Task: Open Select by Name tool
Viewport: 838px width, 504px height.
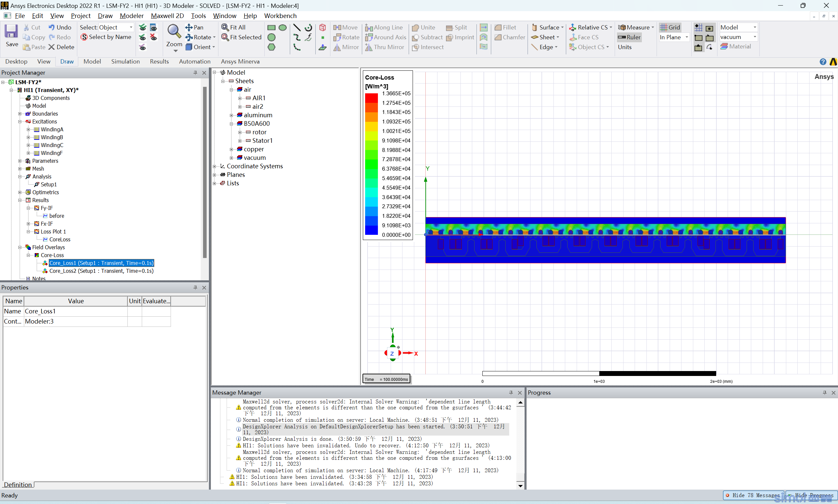Action: tap(106, 37)
